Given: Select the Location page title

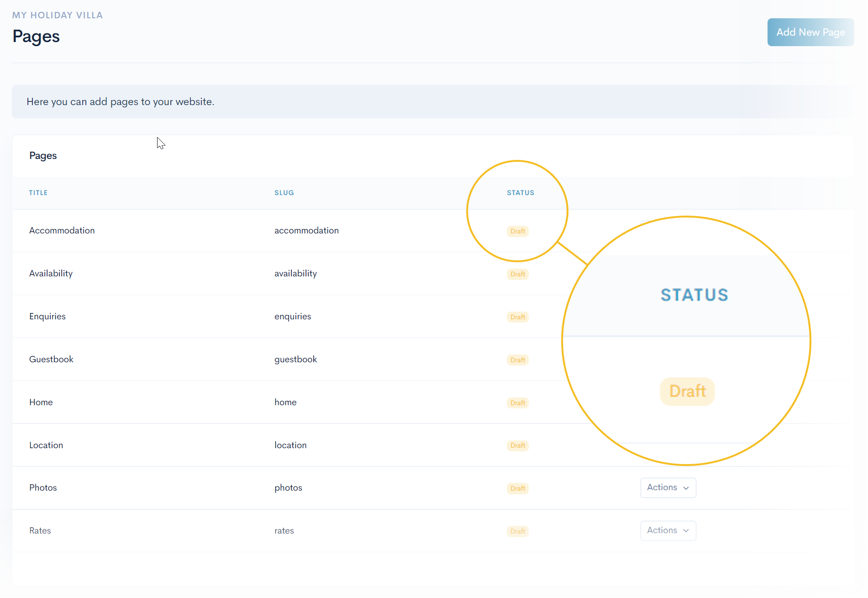Looking at the screenshot, I should pos(46,445).
